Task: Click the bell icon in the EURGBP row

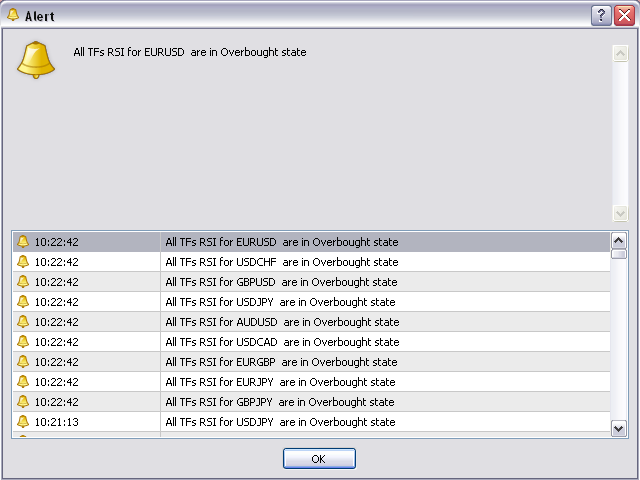Action: (x=23, y=362)
